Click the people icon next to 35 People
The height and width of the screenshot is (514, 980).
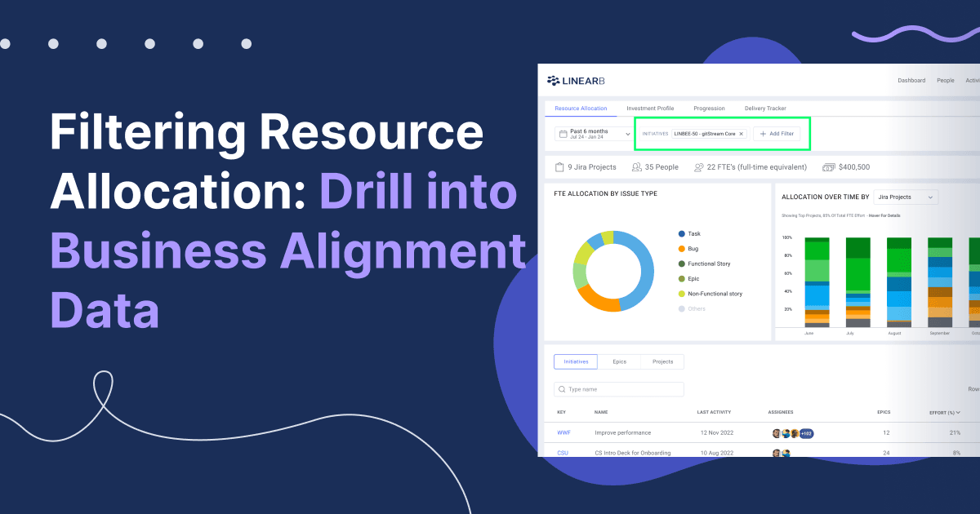[x=636, y=167]
